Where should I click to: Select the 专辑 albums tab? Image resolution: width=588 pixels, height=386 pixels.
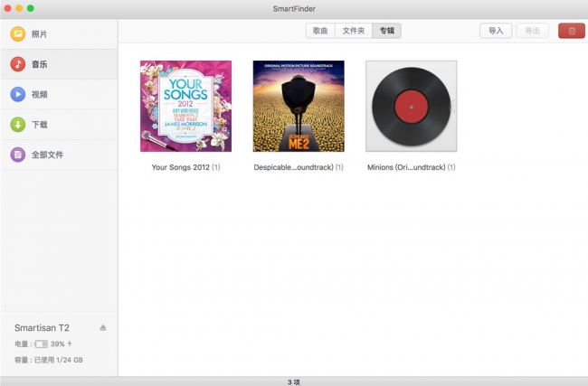tap(386, 31)
